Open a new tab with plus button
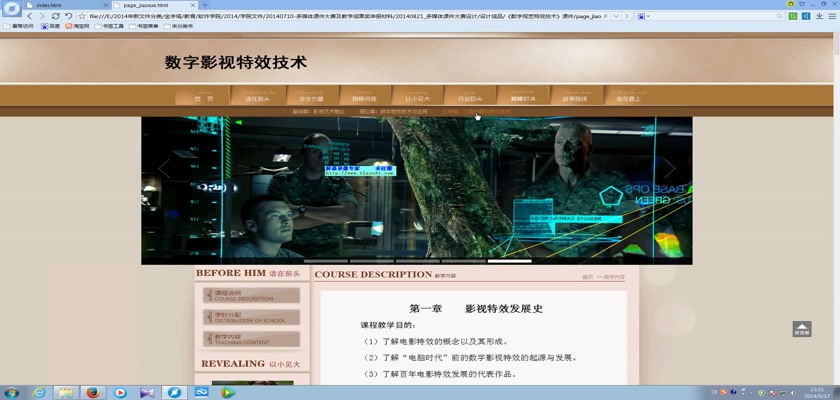840x400 pixels. click(x=205, y=5)
